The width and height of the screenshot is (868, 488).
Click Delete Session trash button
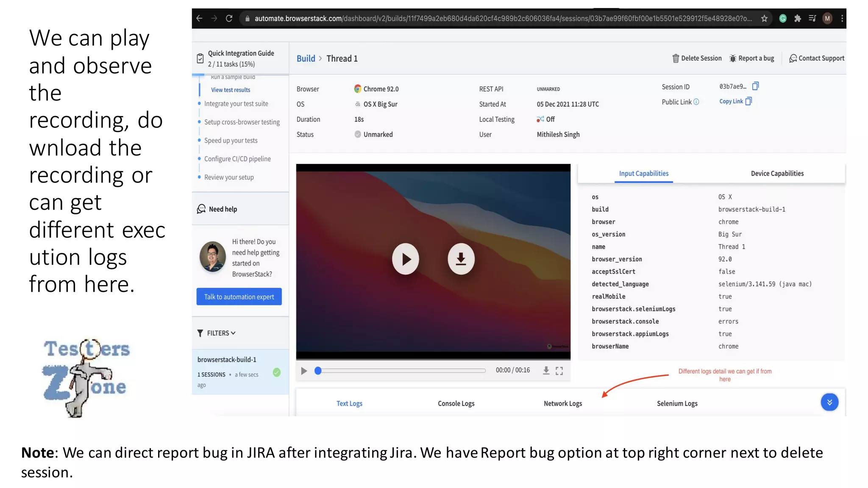point(697,58)
